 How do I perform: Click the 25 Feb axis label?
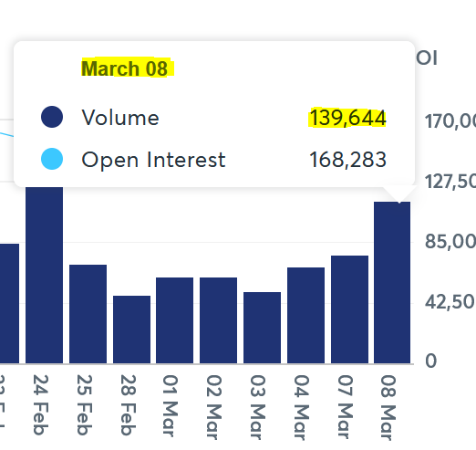coord(85,405)
